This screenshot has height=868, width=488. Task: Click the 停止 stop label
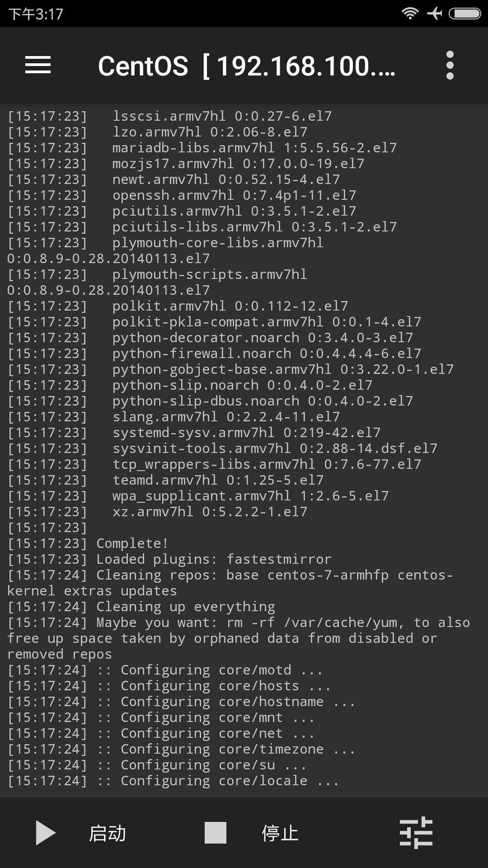[x=280, y=833]
